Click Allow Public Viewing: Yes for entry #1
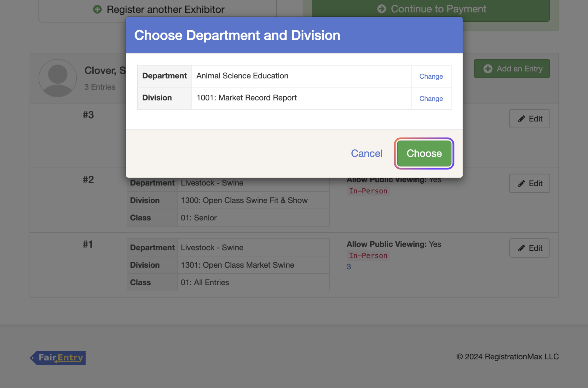Image resolution: width=588 pixels, height=388 pixels. tap(394, 244)
